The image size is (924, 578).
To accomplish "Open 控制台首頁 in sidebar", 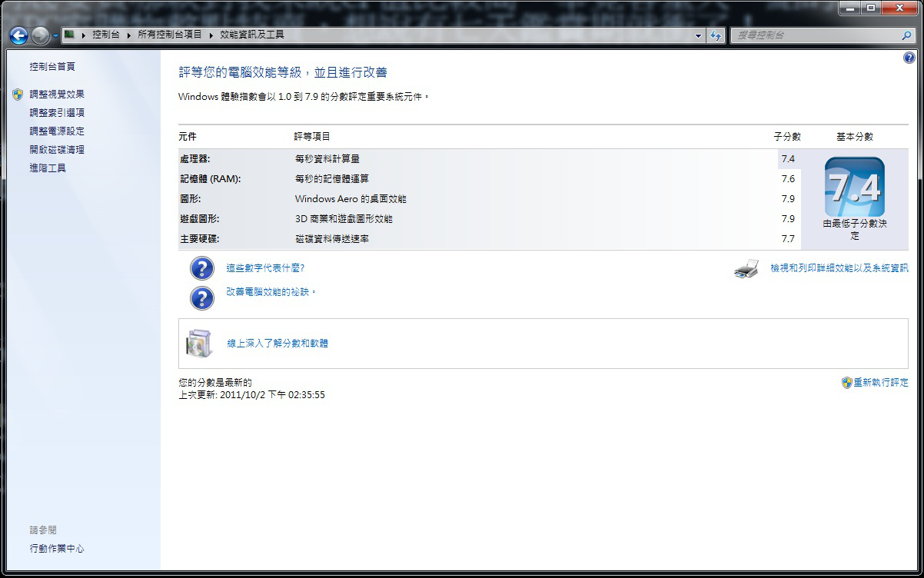I will point(52,67).
